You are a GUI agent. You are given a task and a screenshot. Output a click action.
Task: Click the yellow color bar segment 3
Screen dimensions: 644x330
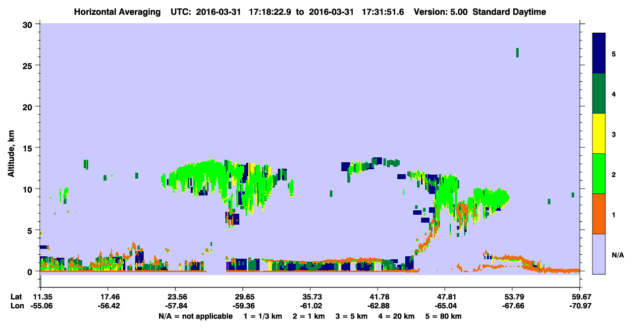[x=599, y=134]
